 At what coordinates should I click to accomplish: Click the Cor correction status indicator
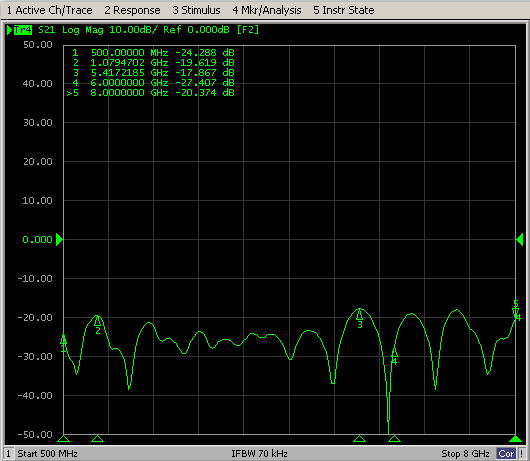point(506,454)
